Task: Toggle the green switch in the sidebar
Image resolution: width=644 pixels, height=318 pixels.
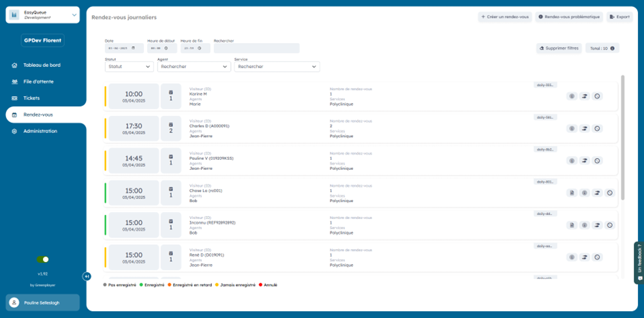Action: (43, 259)
